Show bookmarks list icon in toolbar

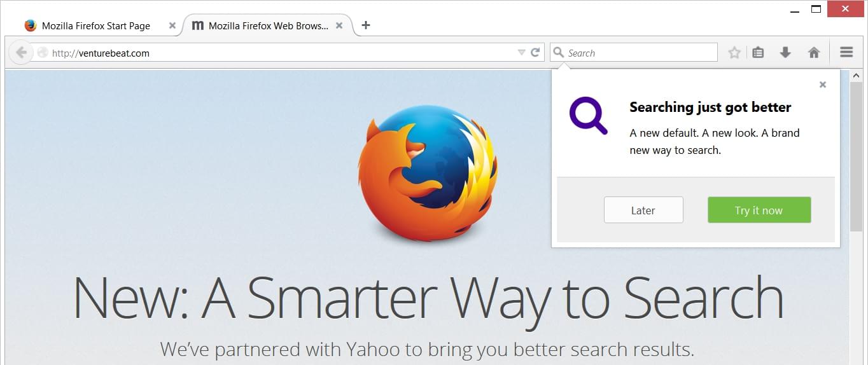[758, 53]
